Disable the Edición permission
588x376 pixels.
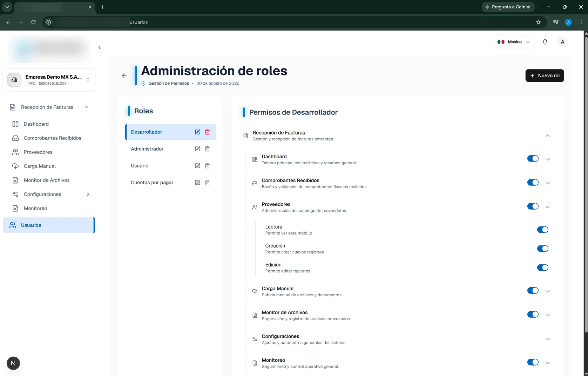[542, 268]
